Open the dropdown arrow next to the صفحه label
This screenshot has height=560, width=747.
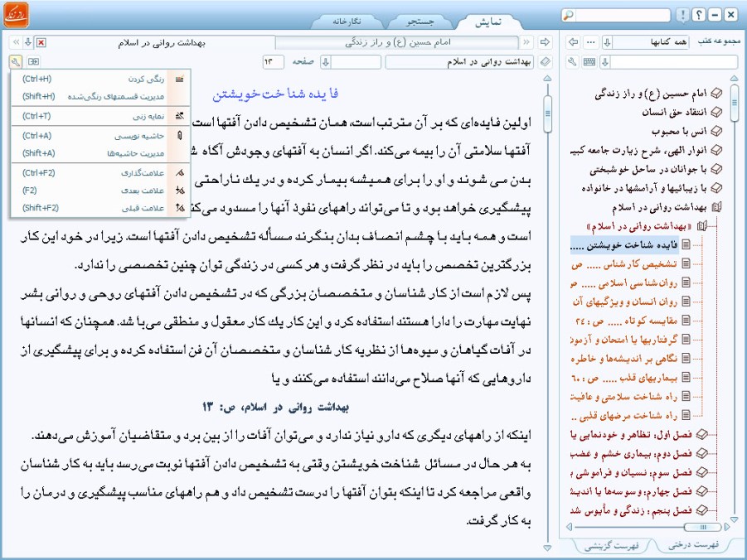point(326,62)
